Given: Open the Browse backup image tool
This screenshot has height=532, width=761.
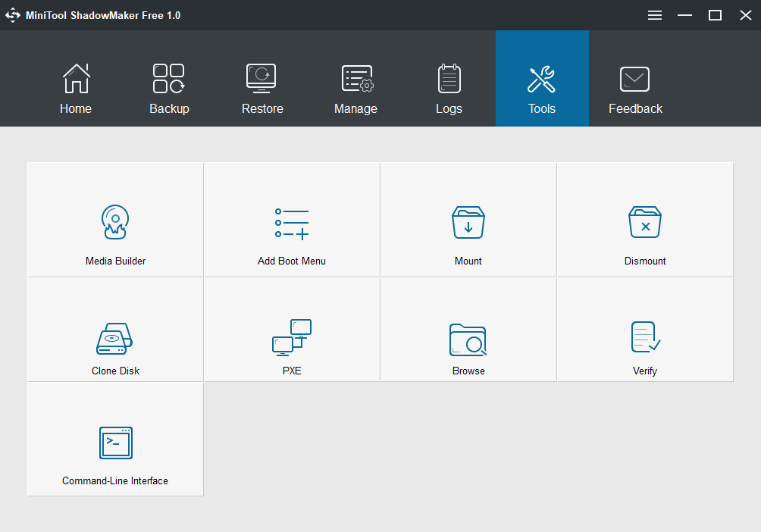Looking at the screenshot, I should tap(468, 330).
